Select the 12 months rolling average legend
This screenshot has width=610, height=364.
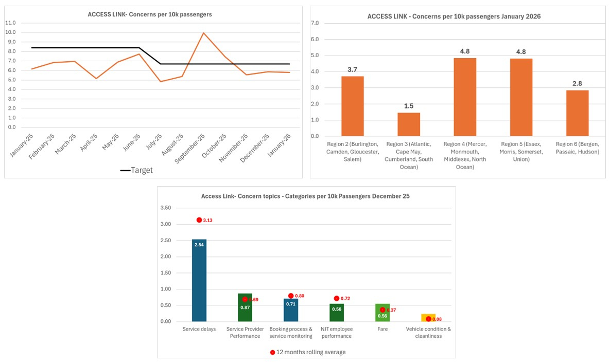point(308,352)
